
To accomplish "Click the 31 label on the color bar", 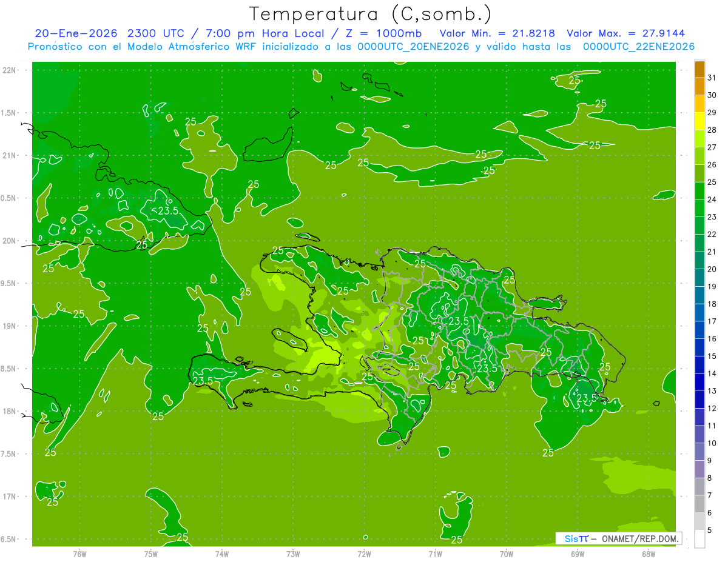I will pos(712,78).
